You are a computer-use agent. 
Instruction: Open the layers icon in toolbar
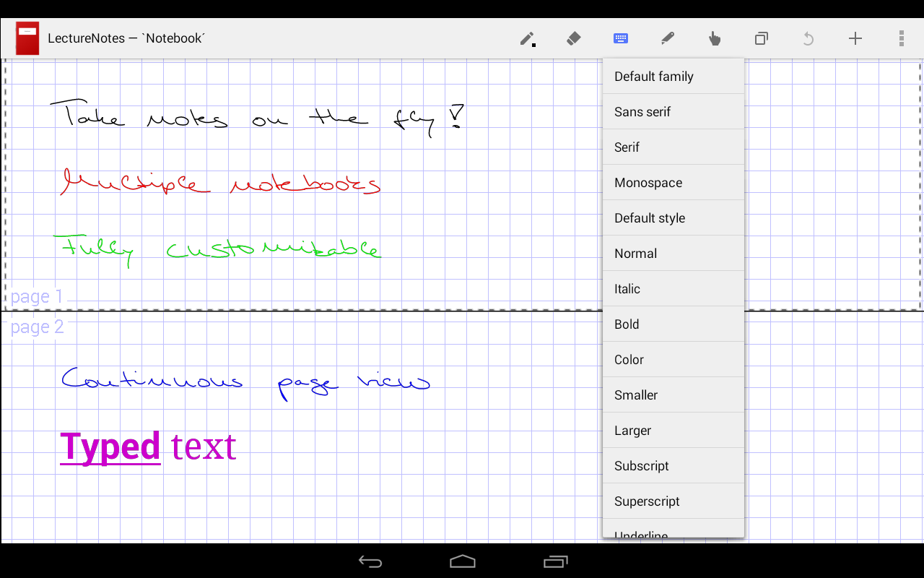tap(761, 38)
